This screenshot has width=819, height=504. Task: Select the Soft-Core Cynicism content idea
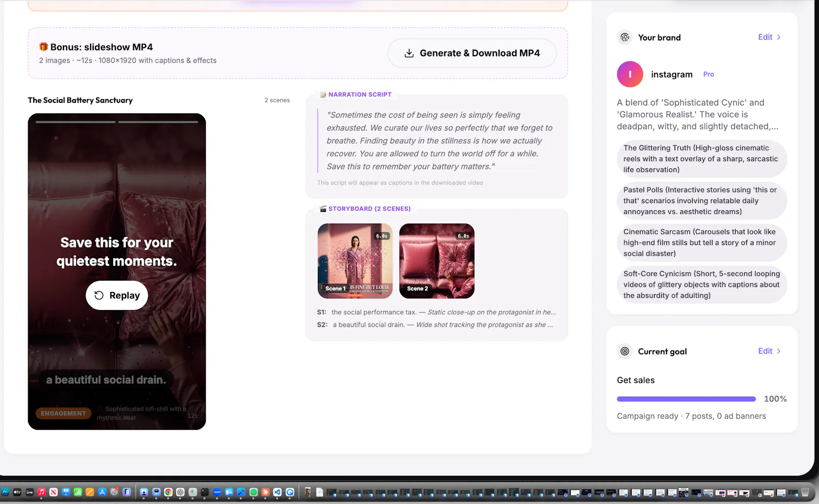coord(701,284)
